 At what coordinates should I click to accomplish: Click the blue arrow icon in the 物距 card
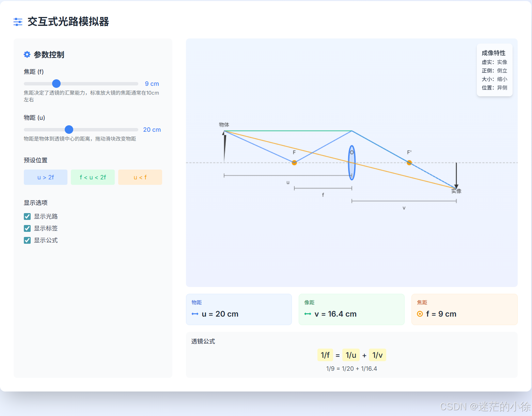(195, 314)
